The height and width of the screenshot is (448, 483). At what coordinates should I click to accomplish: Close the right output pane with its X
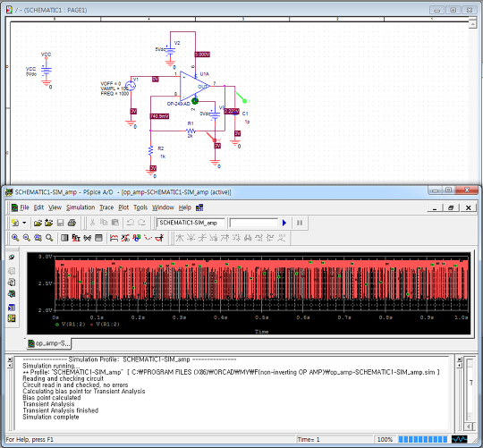pos(459,359)
